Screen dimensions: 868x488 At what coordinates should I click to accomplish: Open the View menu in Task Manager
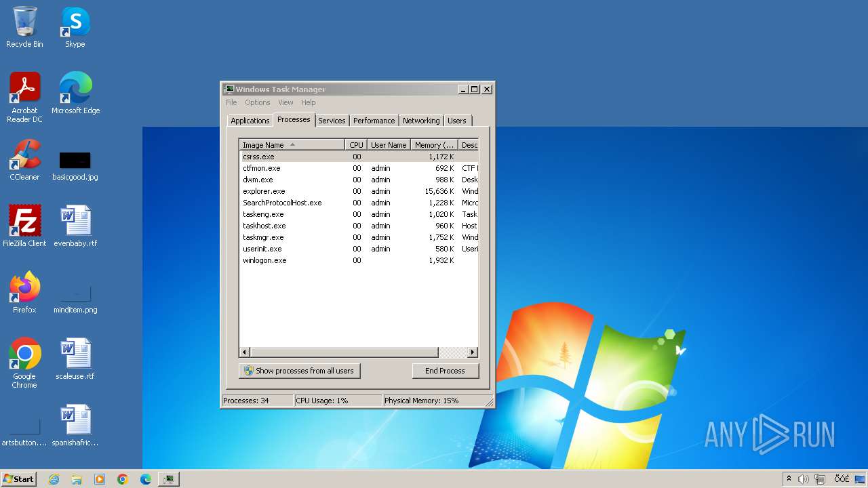[285, 102]
